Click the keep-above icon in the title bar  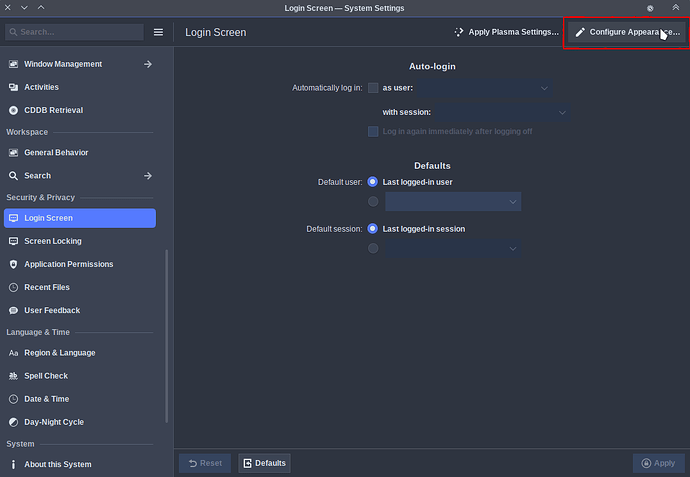(675, 7)
